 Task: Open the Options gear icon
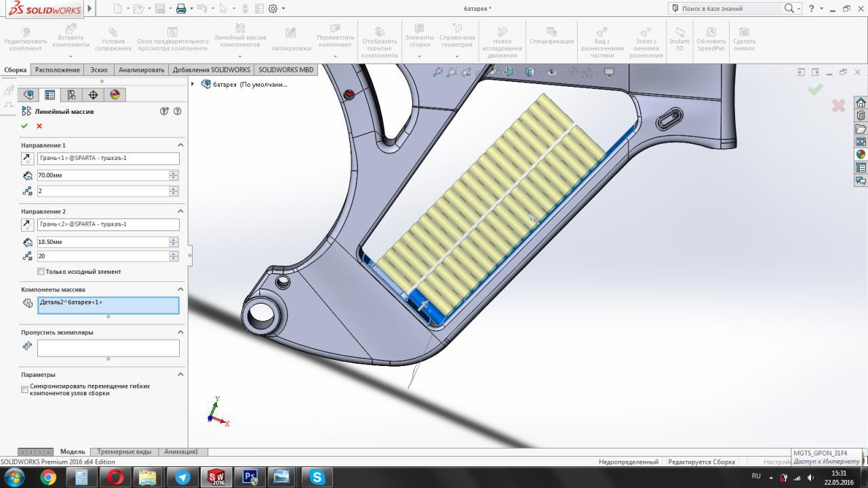click(x=273, y=9)
